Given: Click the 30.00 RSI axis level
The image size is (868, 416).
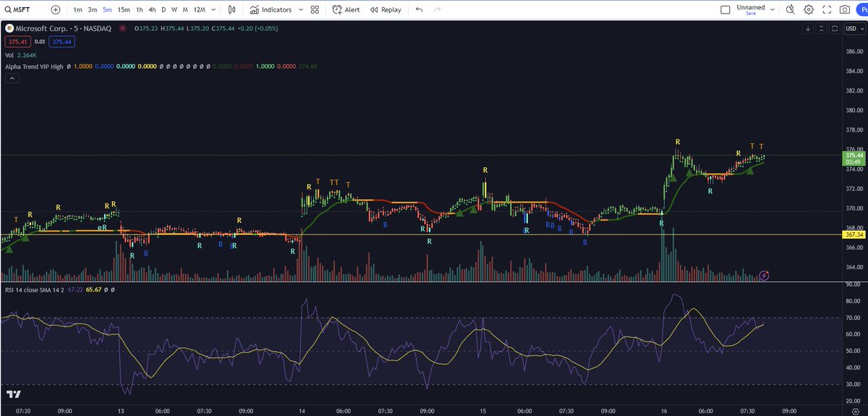Looking at the screenshot, I should coord(854,384).
